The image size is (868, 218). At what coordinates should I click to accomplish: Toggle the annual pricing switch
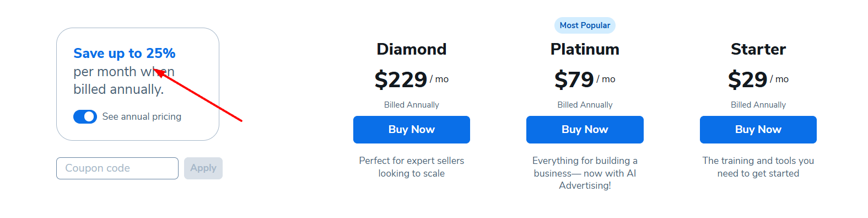85,116
